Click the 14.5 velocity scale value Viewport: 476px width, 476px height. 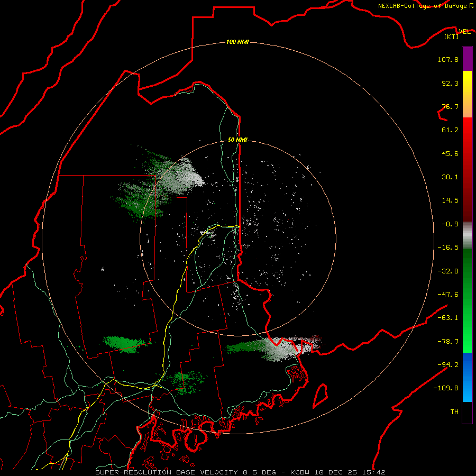(x=450, y=200)
